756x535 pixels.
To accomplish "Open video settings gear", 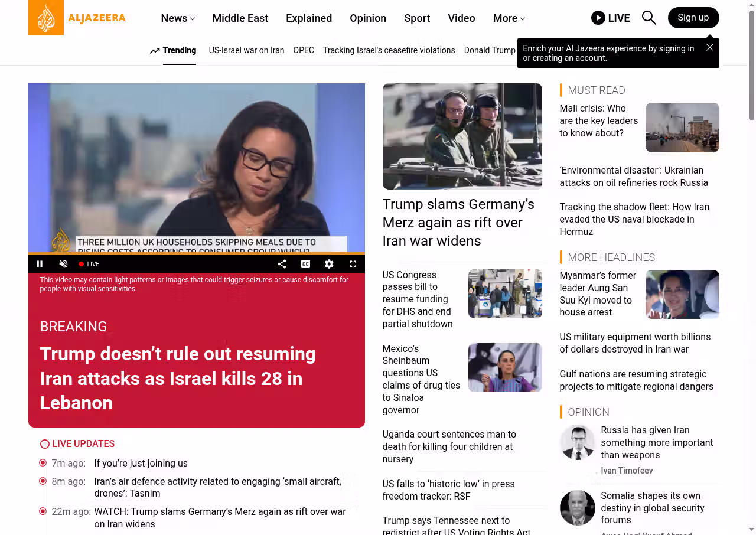I will click(x=329, y=264).
